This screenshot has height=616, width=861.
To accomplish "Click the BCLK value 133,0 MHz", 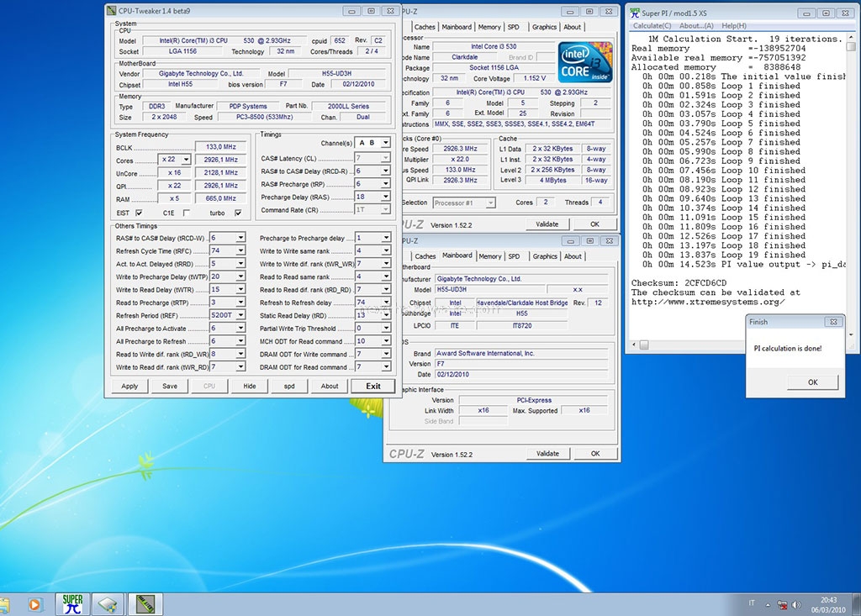I will point(221,146).
